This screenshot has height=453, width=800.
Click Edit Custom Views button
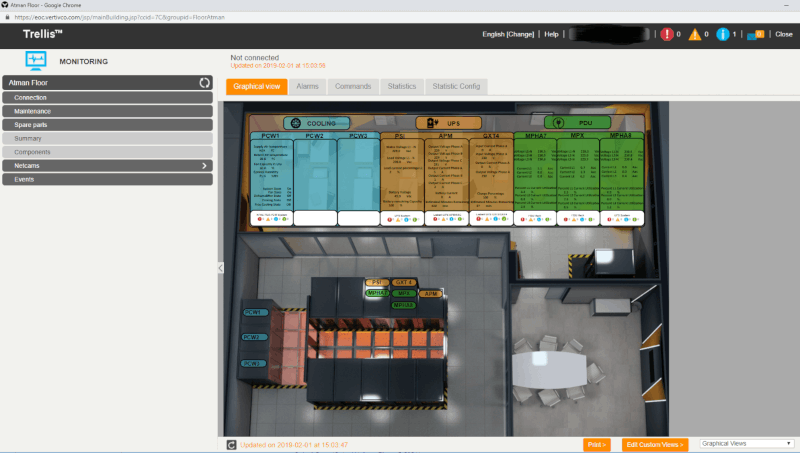click(x=655, y=443)
